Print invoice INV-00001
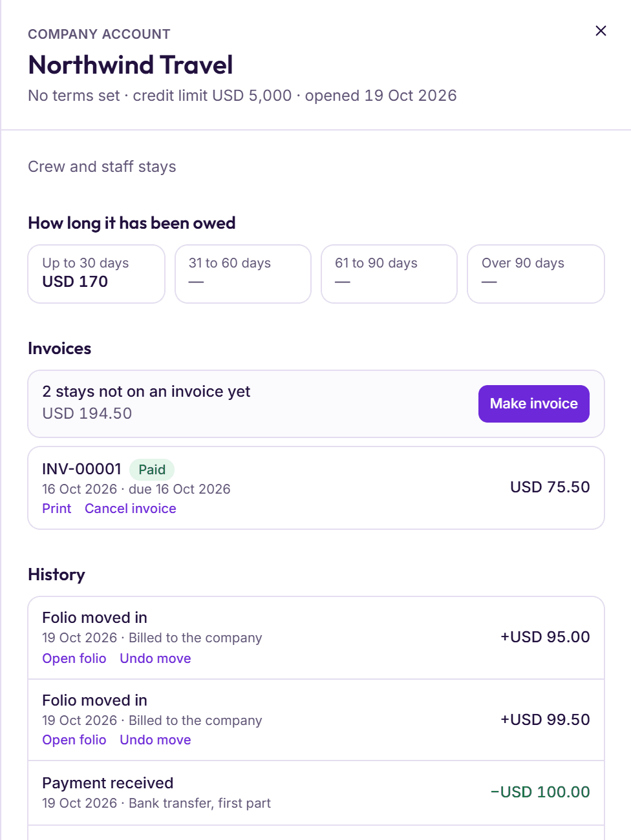 (x=57, y=509)
